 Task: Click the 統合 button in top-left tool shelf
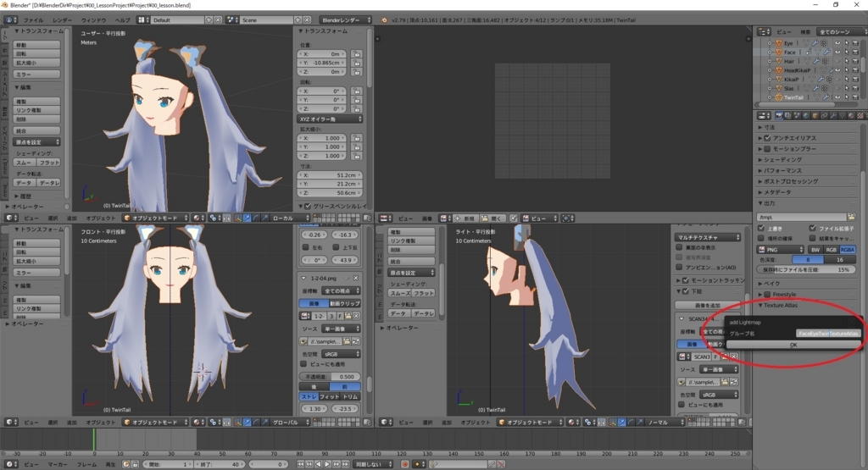click(x=36, y=131)
